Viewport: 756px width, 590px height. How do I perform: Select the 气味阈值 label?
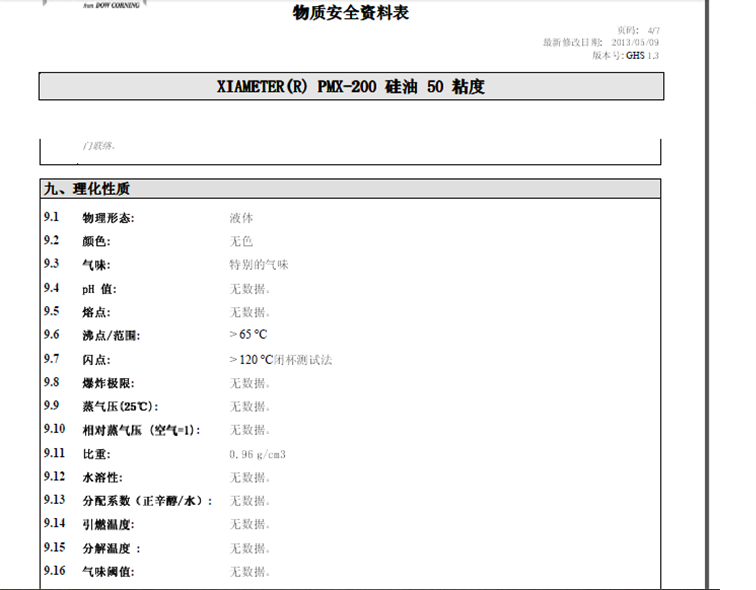[108, 572]
